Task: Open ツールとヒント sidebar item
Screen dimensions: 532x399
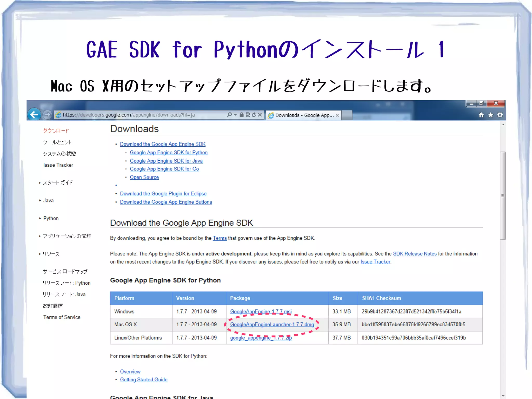Action: (x=57, y=142)
